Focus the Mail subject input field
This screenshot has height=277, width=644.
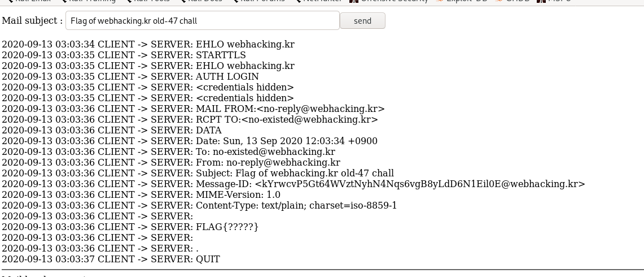coord(203,20)
